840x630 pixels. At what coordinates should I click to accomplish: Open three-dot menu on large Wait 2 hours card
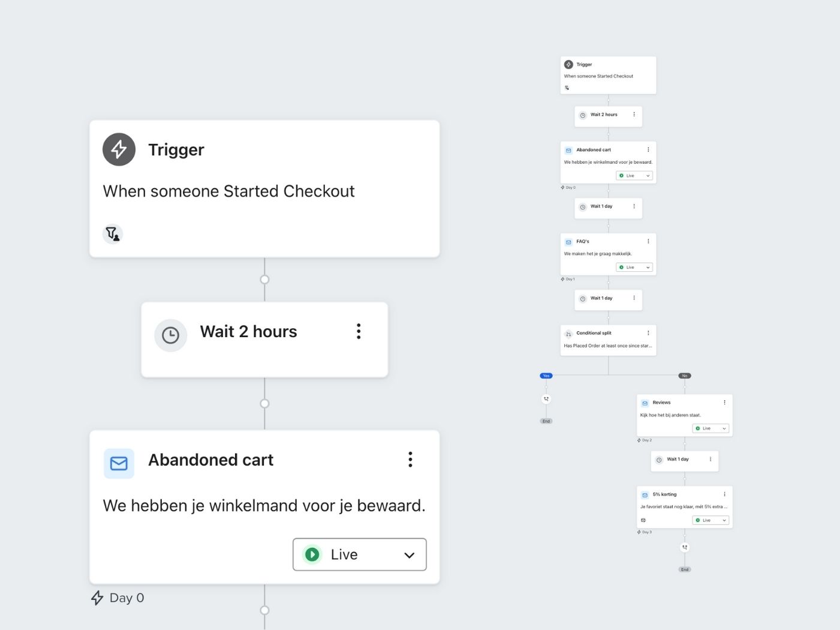click(359, 331)
